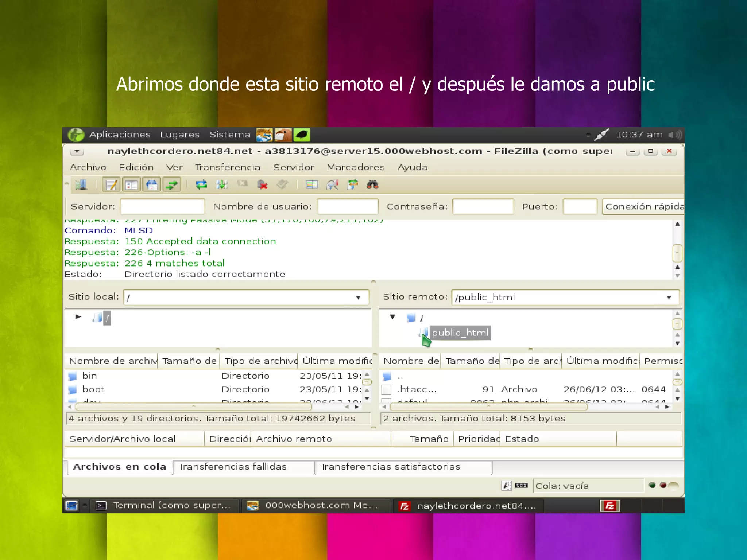Click process queue toggle icon
Screen dimensions: 747x560
(222, 185)
